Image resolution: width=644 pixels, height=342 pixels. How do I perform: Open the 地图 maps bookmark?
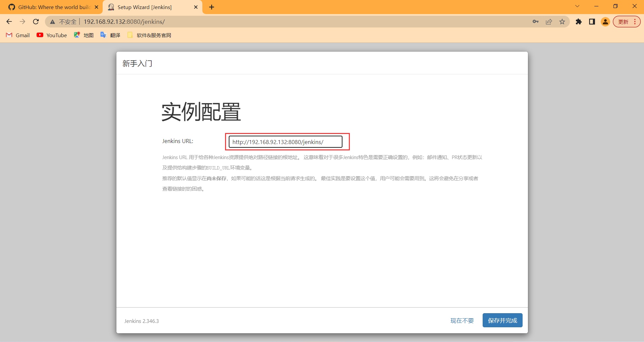pos(84,35)
